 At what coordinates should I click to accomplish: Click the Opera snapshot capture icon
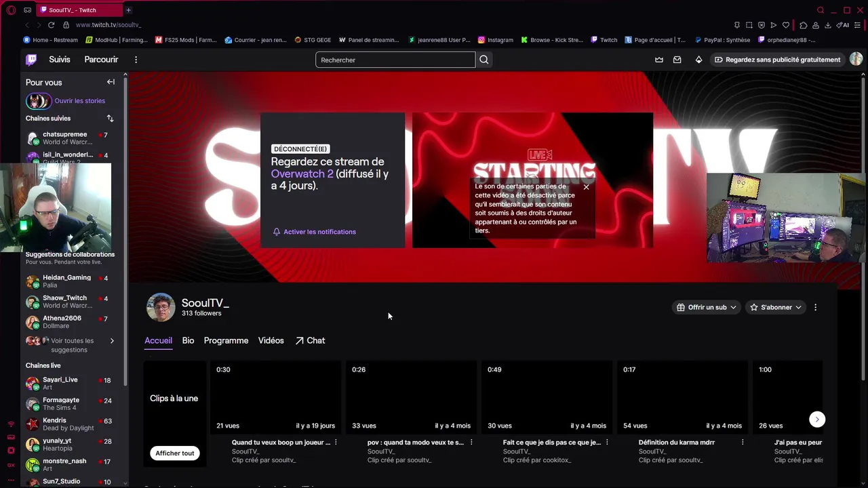pyautogui.click(x=749, y=25)
